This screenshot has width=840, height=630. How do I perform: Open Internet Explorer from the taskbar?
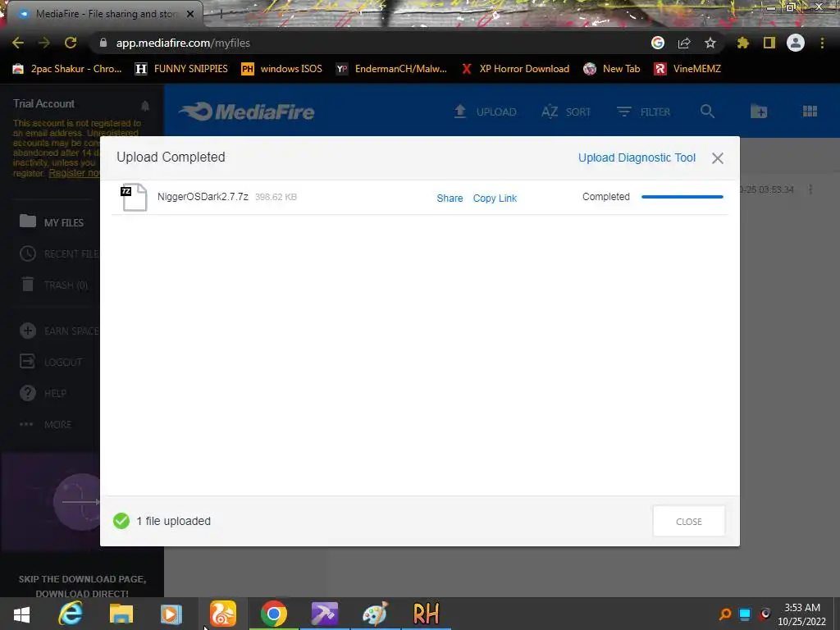pos(71,614)
